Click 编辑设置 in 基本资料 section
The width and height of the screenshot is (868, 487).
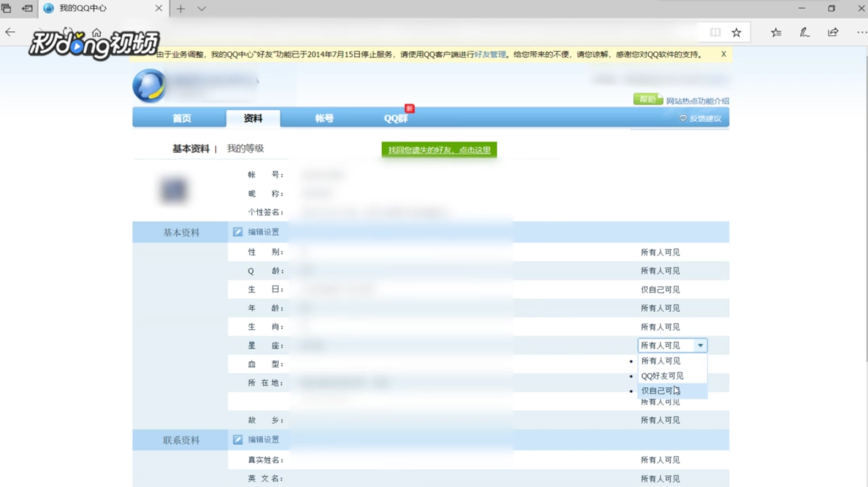coord(263,232)
